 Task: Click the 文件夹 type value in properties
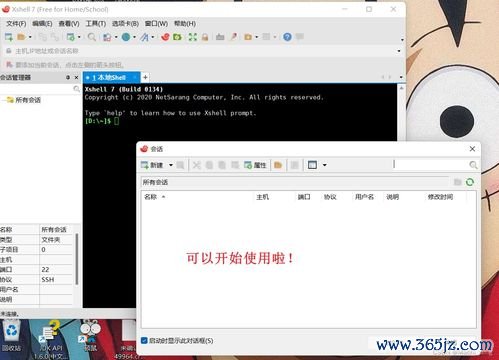coord(51,240)
